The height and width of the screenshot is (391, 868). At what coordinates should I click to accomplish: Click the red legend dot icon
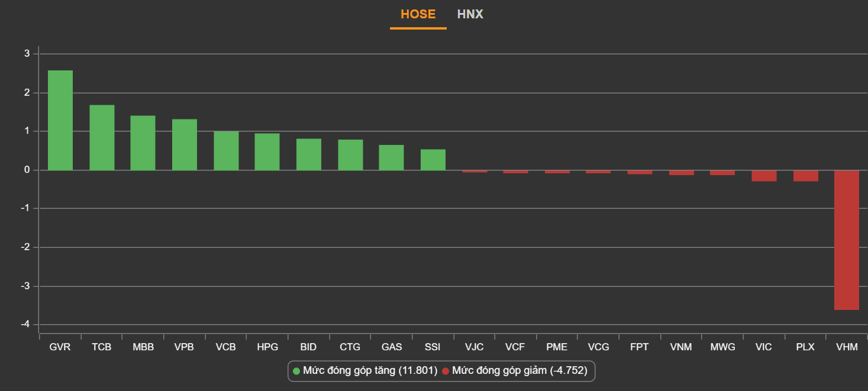pos(446,371)
